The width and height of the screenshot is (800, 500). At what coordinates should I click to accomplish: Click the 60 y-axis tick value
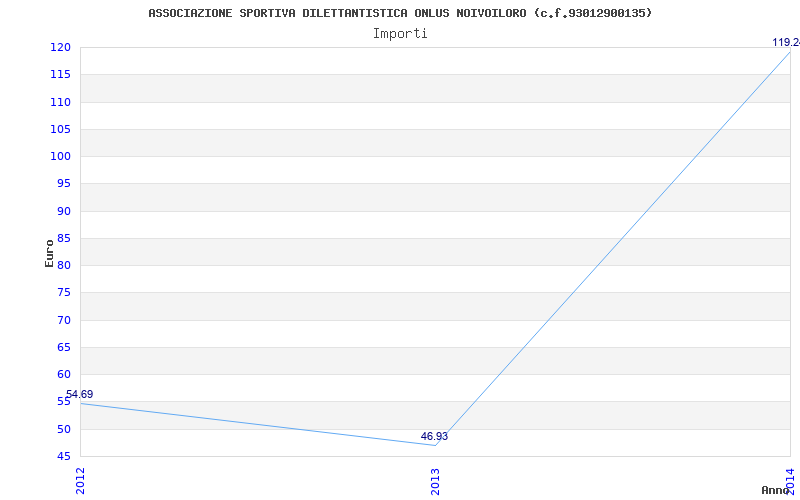point(63,374)
